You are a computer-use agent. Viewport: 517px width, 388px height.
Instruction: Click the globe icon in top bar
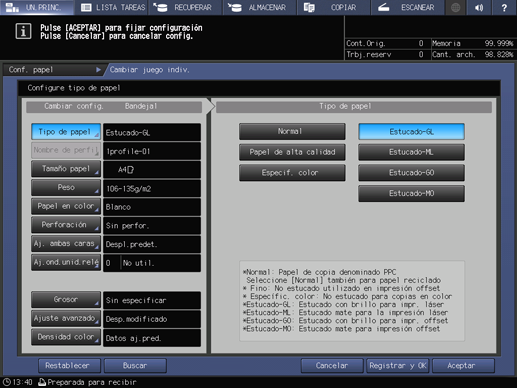[x=455, y=7]
